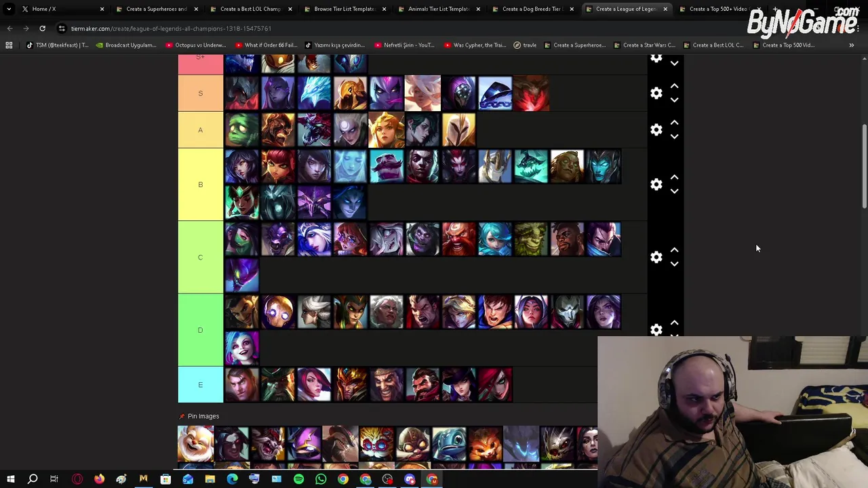Select the Jinx portrait in D tier
This screenshot has width=868, height=488.
coord(241,348)
